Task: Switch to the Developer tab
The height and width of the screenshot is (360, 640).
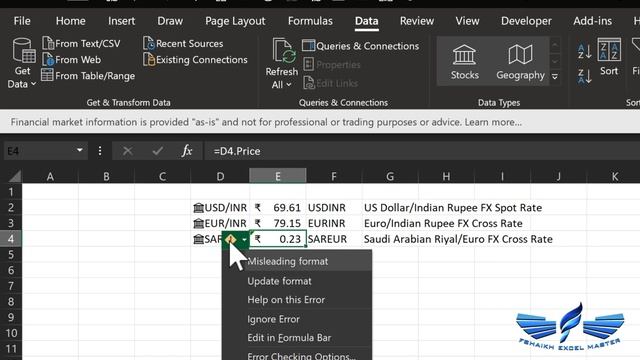Action: coord(526,21)
